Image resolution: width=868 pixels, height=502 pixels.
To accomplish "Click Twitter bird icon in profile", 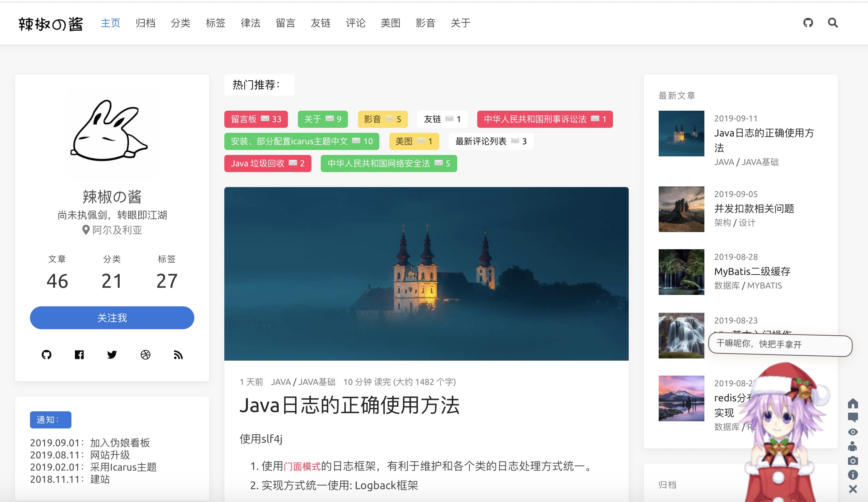I will coord(112,355).
